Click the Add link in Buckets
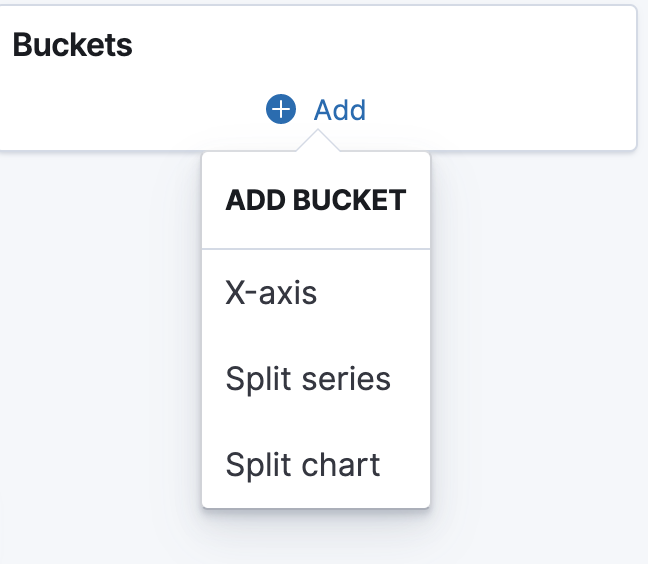Viewport: 648px width, 564px height. [316, 109]
